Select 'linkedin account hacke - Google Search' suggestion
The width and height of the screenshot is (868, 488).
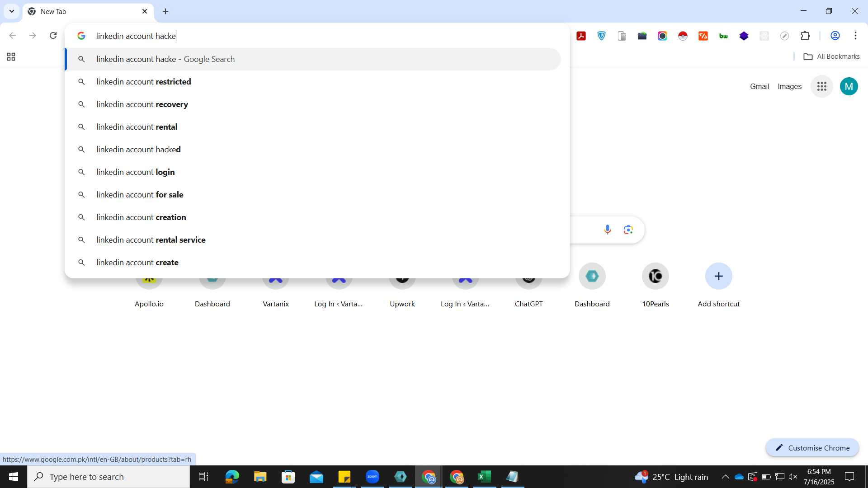tap(313, 59)
